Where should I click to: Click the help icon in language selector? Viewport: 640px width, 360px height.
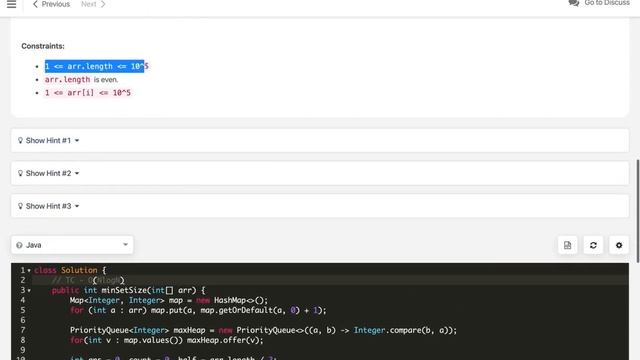[19, 245]
